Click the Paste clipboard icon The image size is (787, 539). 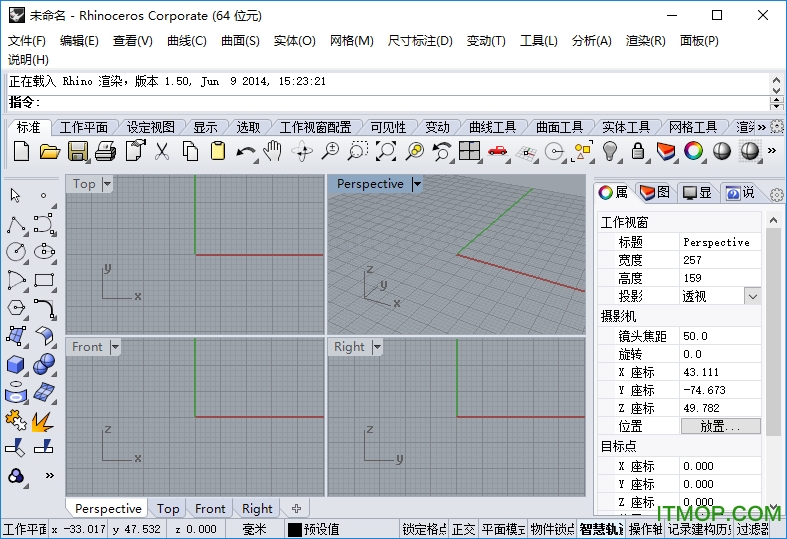[218, 151]
